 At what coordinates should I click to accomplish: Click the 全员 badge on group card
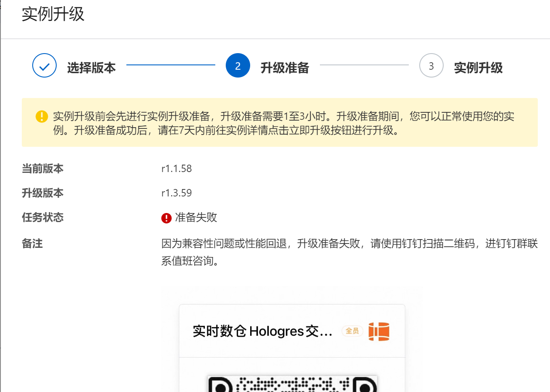pos(352,331)
